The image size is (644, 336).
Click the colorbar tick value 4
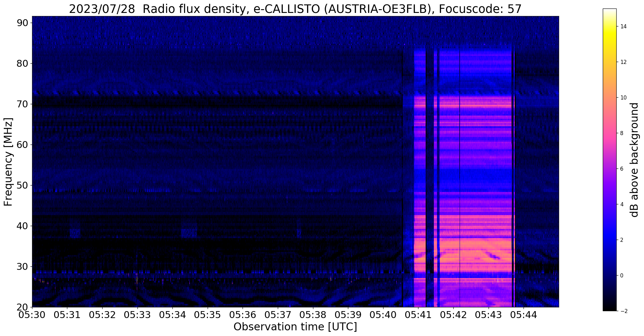[621, 204]
